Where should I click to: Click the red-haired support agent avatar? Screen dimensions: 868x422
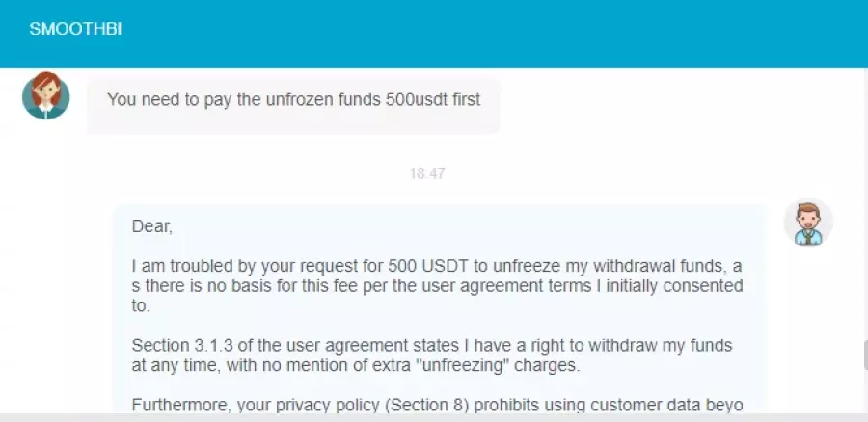click(x=46, y=95)
